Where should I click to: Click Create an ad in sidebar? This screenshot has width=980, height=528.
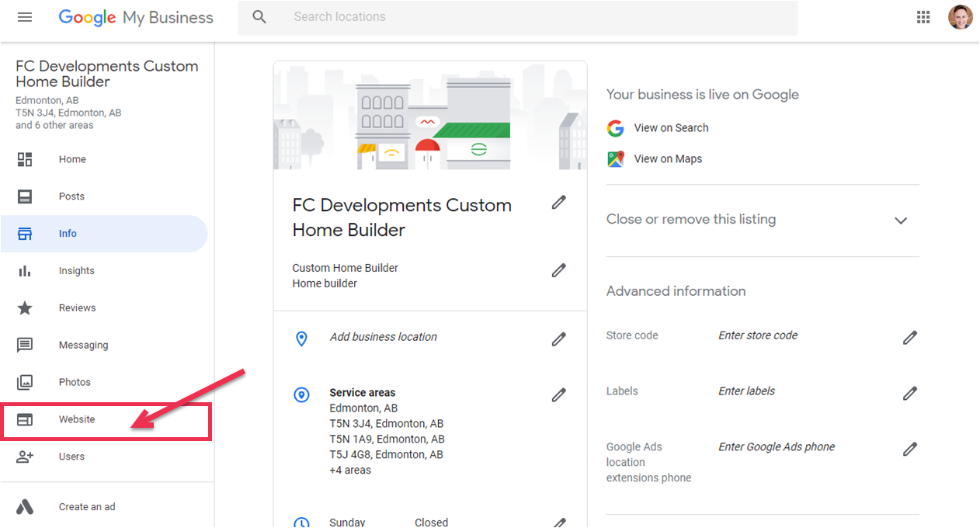click(x=86, y=507)
